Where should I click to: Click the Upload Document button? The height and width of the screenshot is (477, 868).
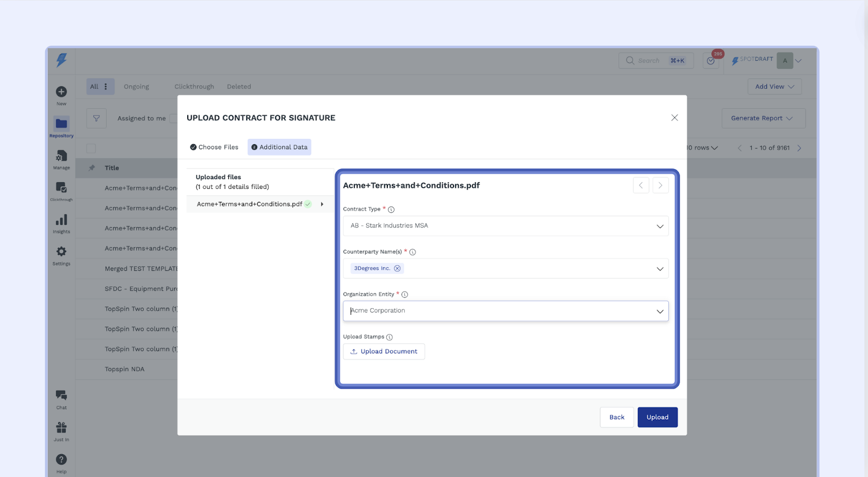[x=384, y=352]
